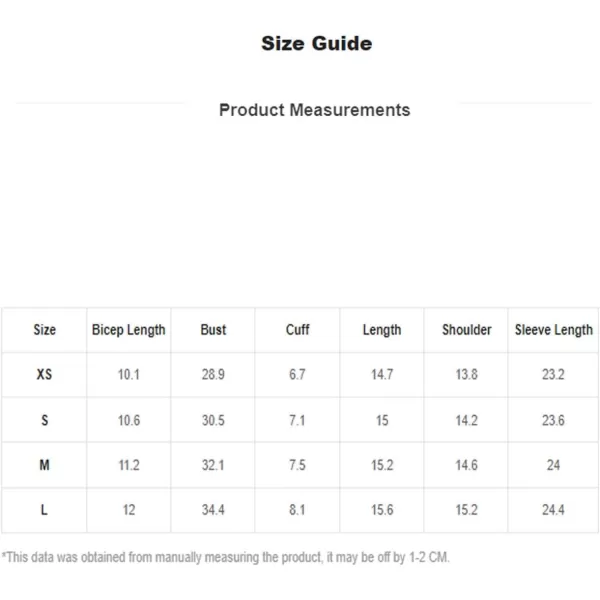The width and height of the screenshot is (600, 600).
Task: Select the Sleeve Length column header
Action: click(x=553, y=330)
